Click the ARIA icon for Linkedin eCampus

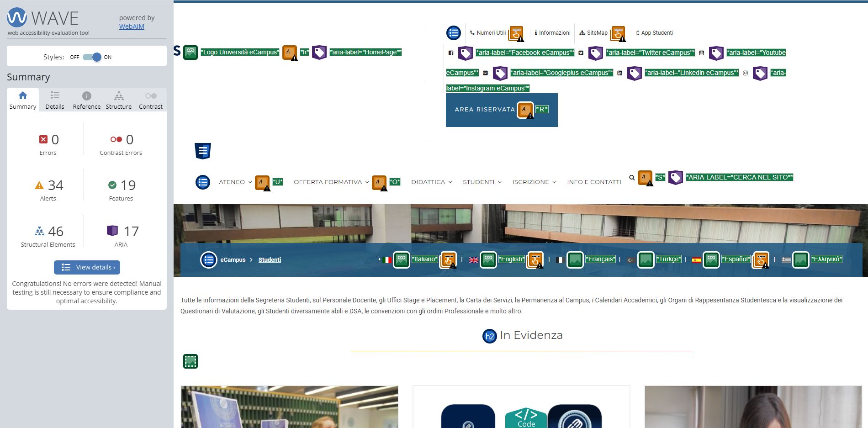[635, 73]
